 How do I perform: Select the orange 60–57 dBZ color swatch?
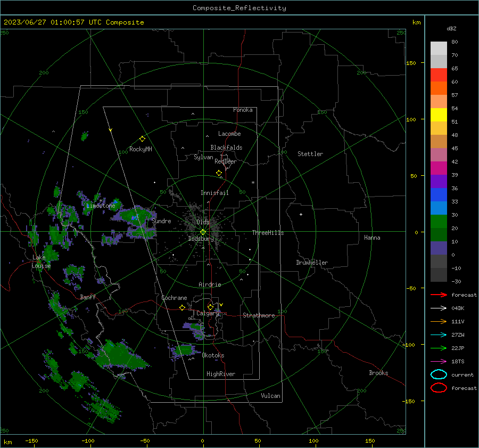(439, 88)
